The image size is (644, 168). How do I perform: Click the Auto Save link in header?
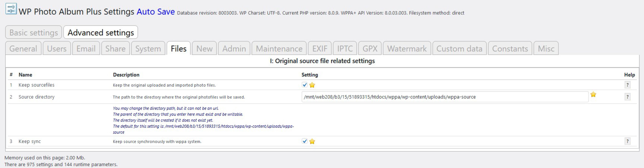(155, 12)
